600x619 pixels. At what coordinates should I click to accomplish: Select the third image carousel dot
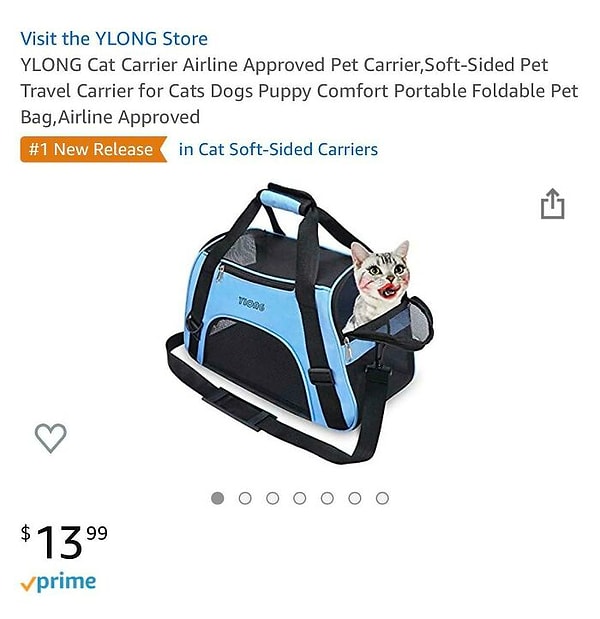[x=272, y=498]
